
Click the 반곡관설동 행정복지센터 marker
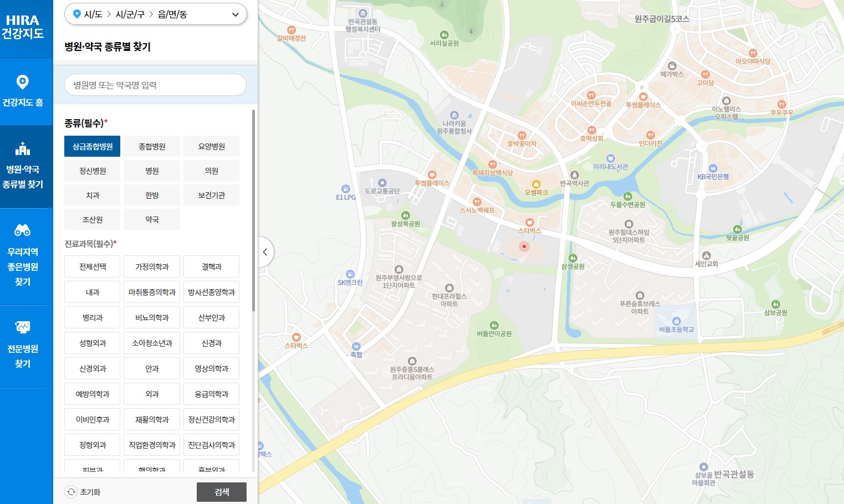point(363,13)
